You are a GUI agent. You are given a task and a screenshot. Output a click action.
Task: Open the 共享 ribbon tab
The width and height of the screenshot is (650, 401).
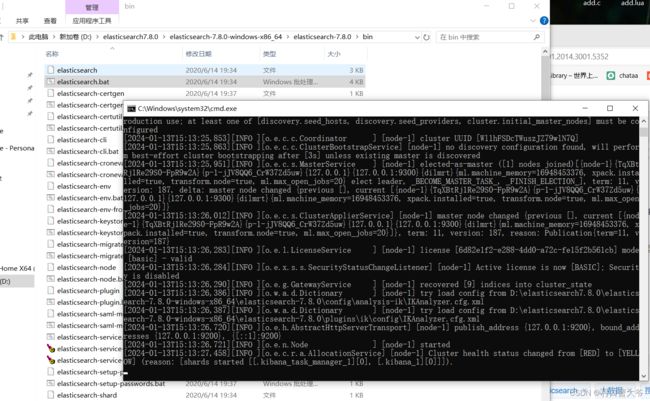point(22,21)
